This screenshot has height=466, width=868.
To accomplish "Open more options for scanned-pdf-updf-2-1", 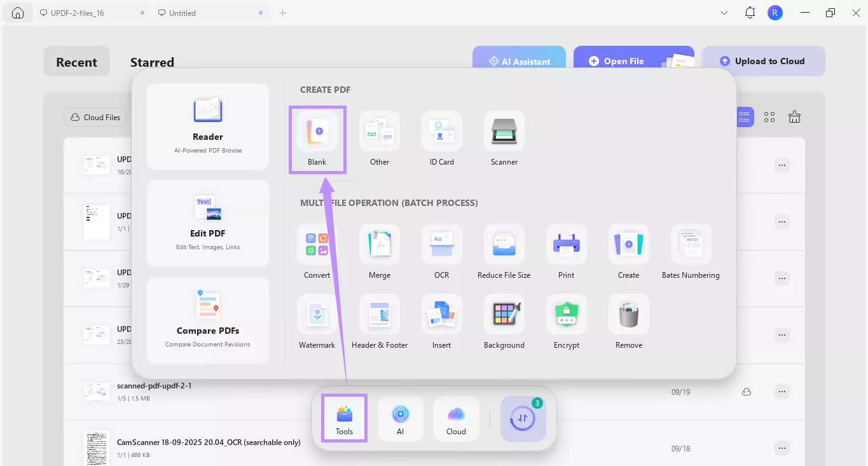I will (x=782, y=392).
